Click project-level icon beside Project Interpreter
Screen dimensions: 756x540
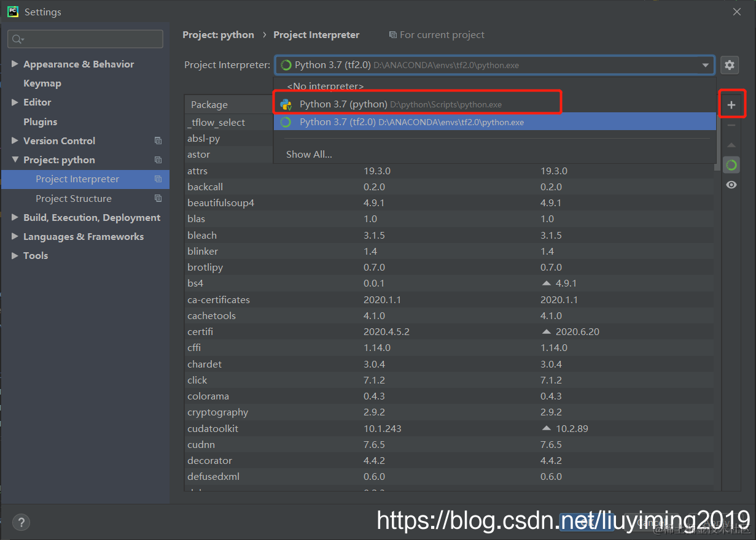158,179
